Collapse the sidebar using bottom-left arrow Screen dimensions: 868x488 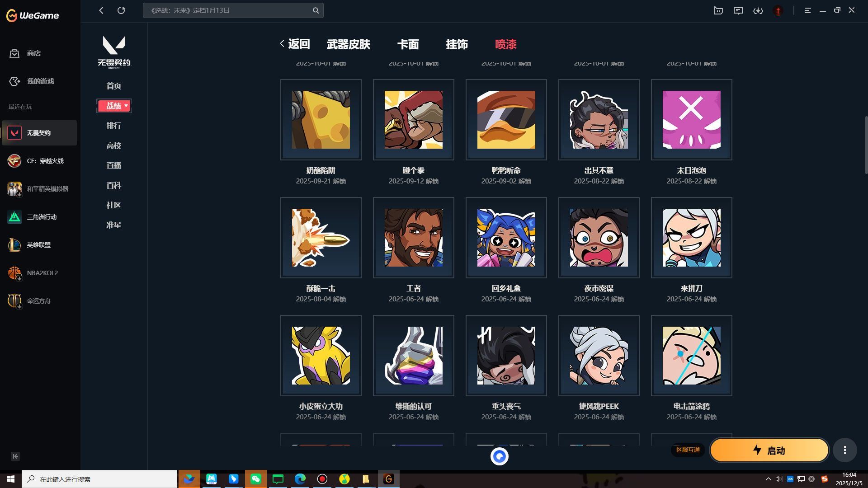point(15,456)
